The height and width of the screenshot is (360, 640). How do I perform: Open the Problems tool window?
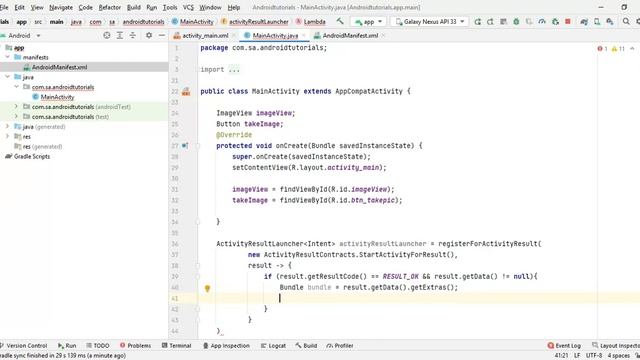136,346
